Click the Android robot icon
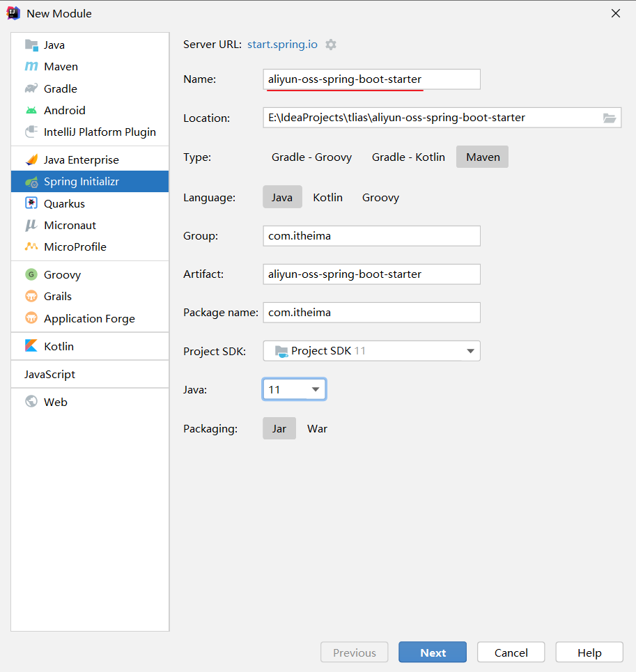This screenshot has height=672, width=636. point(31,110)
